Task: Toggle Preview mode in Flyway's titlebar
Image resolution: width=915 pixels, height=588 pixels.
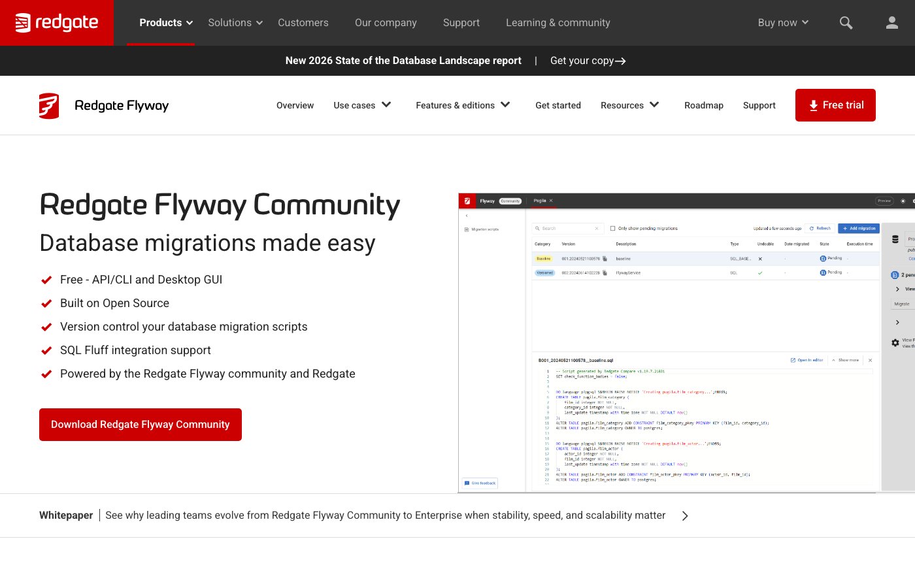Action: (884, 201)
